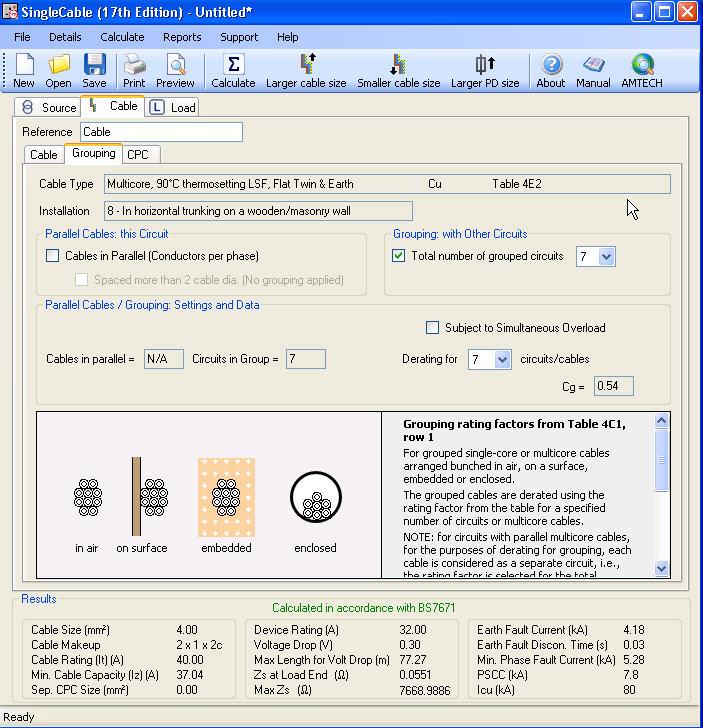Expand grouped circuits count dropdown
The width and height of the screenshot is (703, 728).
(x=606, y=257)
